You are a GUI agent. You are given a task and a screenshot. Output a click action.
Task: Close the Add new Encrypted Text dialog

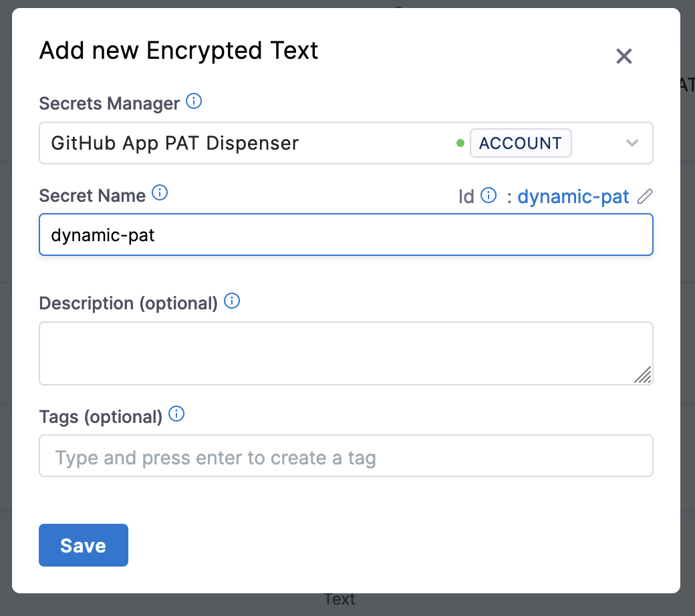(x=623, y=56)
